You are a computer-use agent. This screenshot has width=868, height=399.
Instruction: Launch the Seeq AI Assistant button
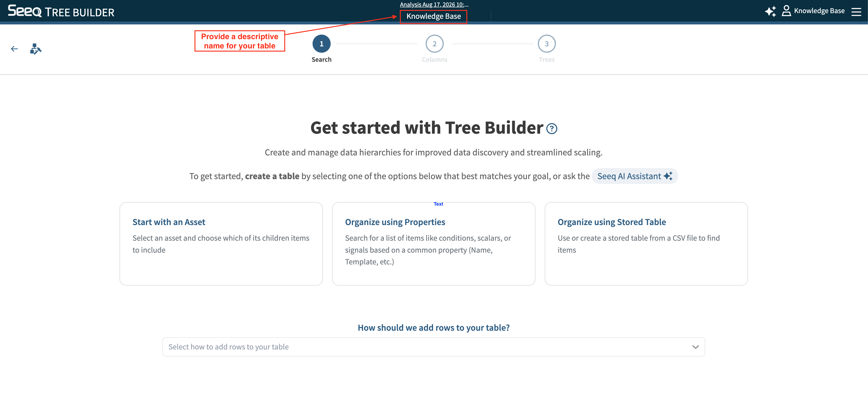[635, 176]
